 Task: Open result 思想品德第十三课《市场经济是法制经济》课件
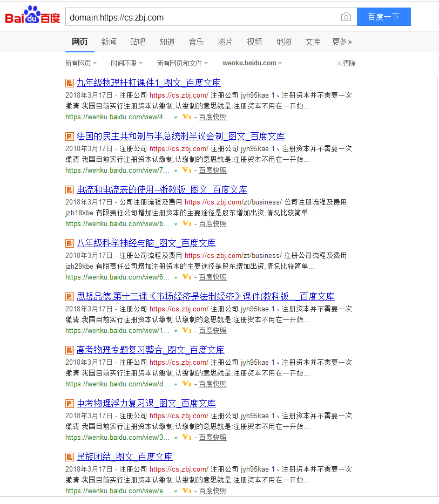click(206, 296)
